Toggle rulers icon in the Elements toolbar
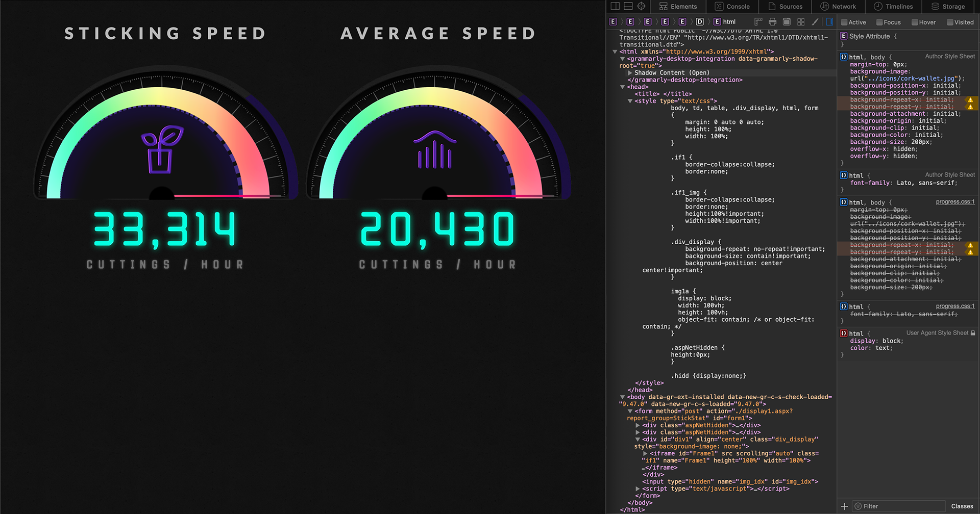This screenshot has height=514, width=980. (x=758, y=22)
